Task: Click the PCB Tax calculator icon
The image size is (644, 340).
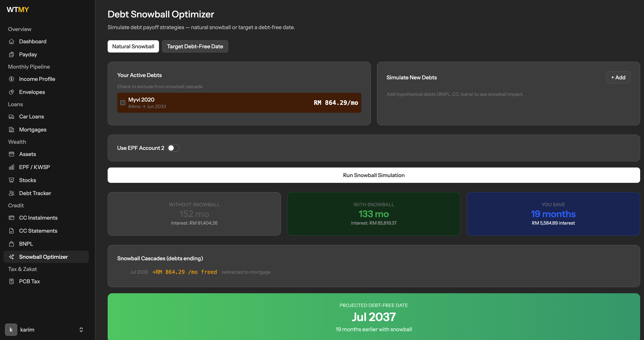Action: tap(11, 281)
